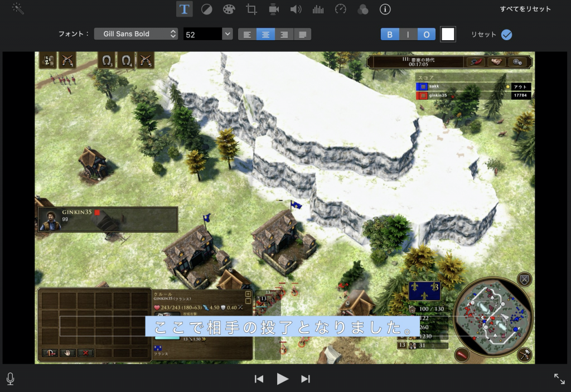Click すべてをリセット button
Screen dimensions: 571x392
coord(525,9)
